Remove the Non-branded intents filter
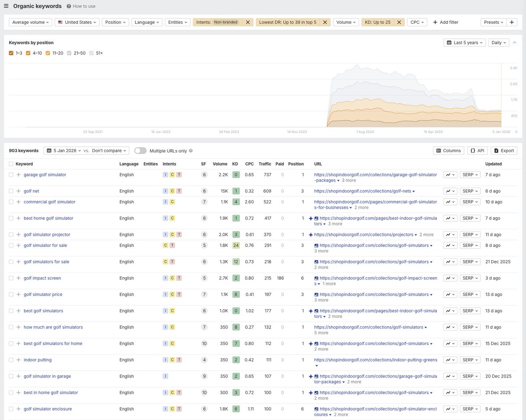The image size is (526, 420). point(248,22)
